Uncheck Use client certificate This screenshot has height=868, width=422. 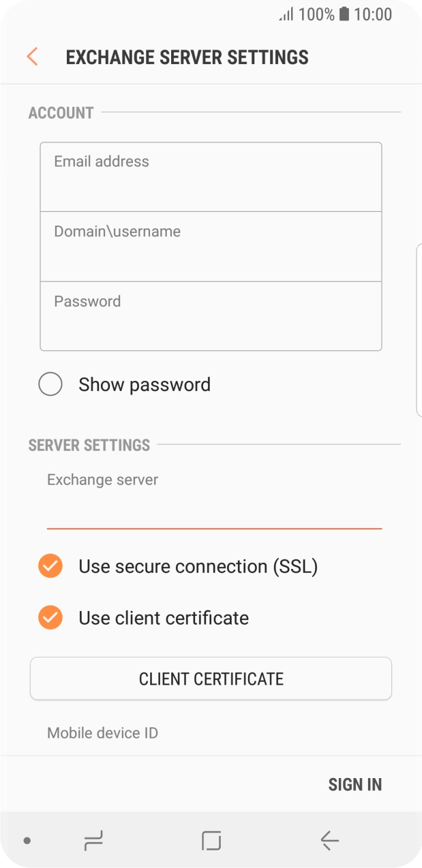coord(50,617)
